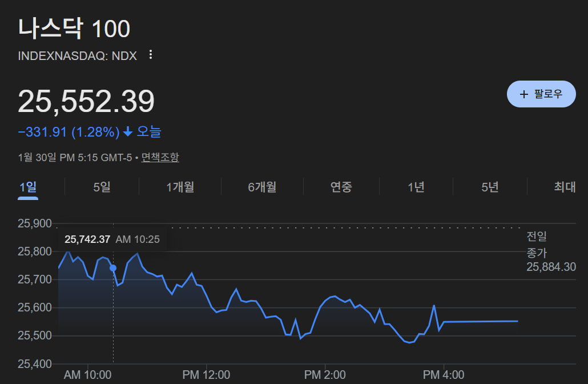Click the 25,552.39 current index value
Screen dimensions: 588x384
pos(86,101)
